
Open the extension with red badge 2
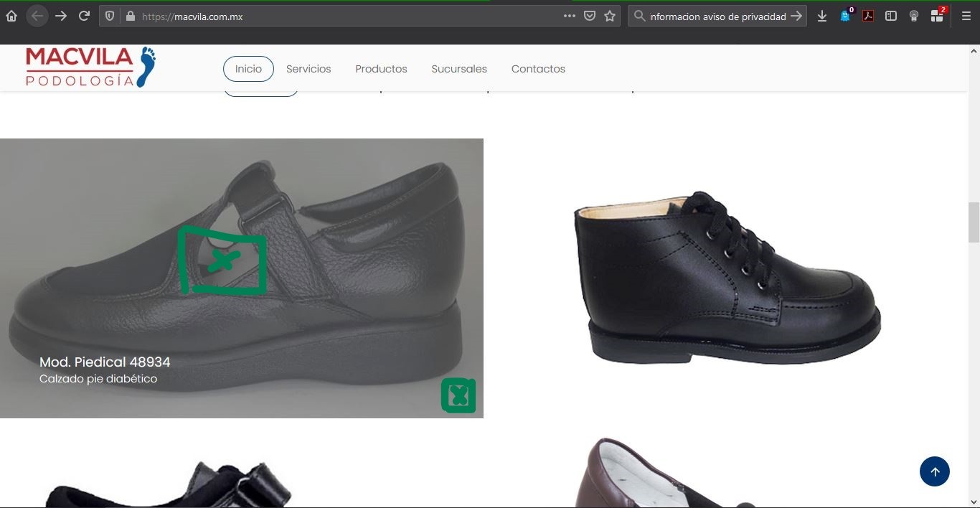(938, 15)
